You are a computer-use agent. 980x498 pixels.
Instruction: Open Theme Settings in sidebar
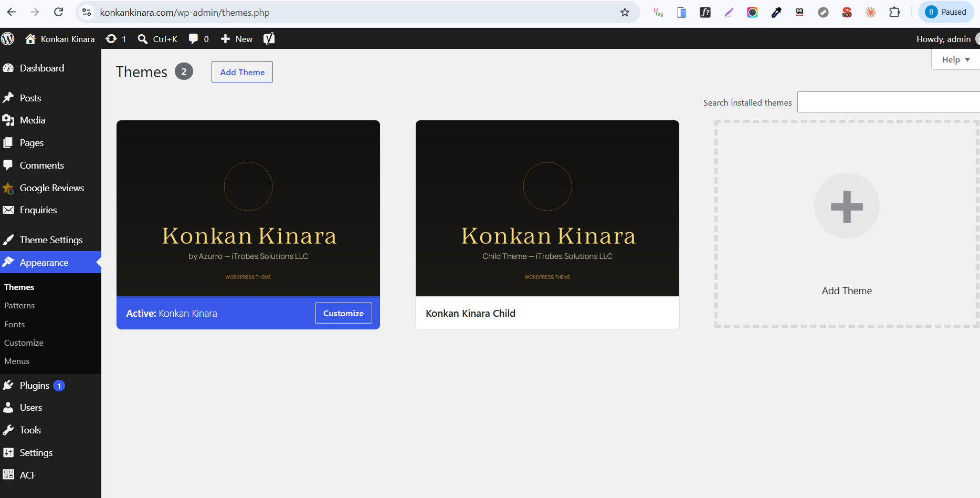pyautogui.click(x=50, y=240)
